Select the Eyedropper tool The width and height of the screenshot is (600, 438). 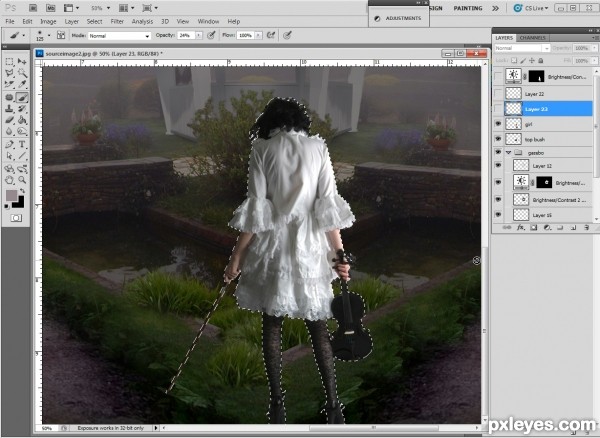pos(22,84)
